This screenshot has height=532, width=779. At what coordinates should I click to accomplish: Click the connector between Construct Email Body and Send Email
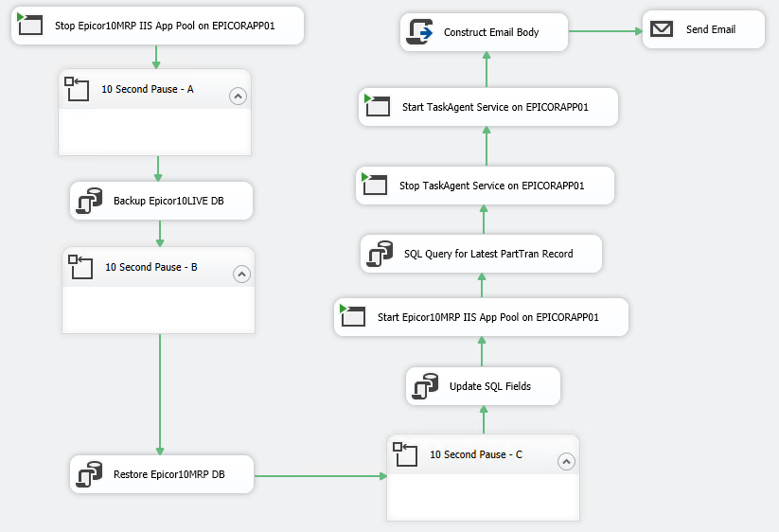[x=605, y=31]
